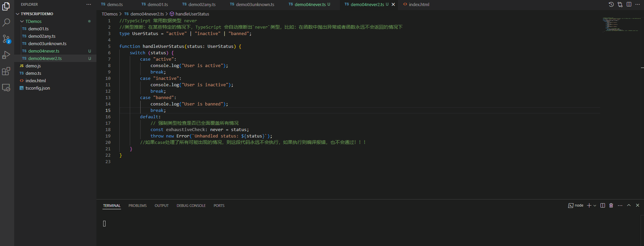644x246 pixels.
Task: Select the node terminal instance
Action: 576,206
